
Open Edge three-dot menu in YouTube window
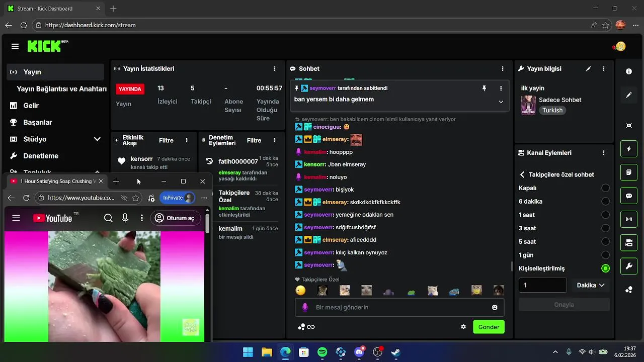click(x=204, y=198)
